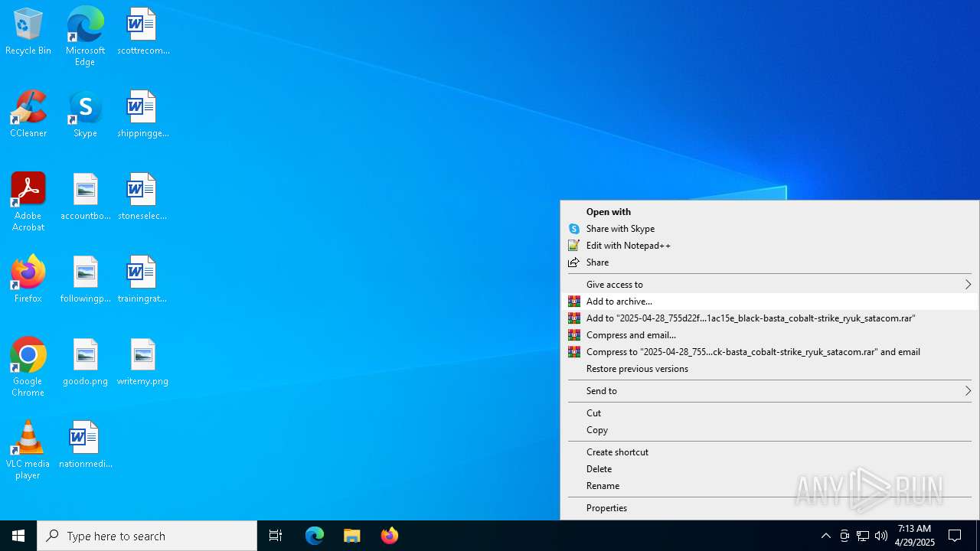980x551 pixels.
Task: Launch Edge from the taskbar
Action: (315, 536)
